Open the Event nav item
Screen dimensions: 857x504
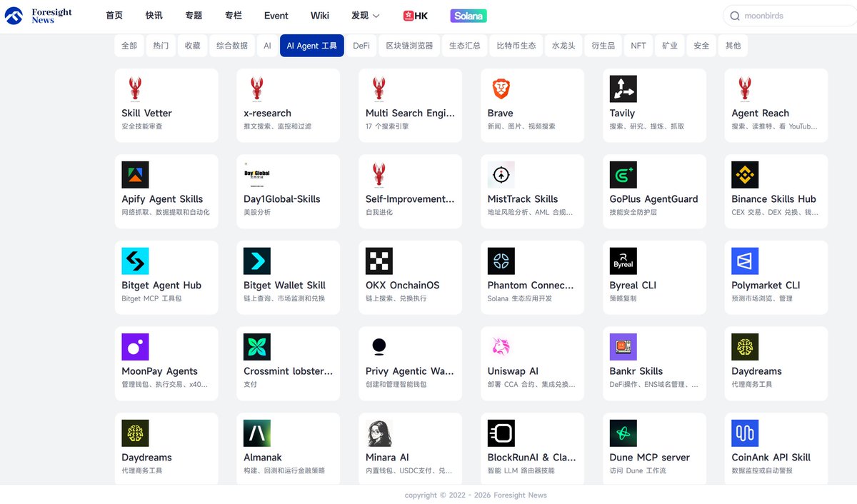click(x=276, y=16)
